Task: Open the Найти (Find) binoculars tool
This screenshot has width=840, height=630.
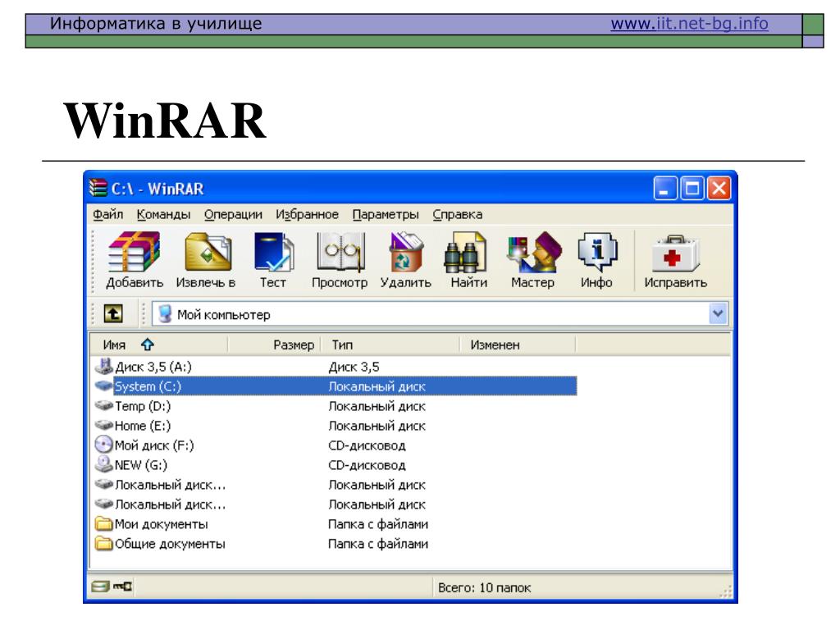Action: (465, 252)
